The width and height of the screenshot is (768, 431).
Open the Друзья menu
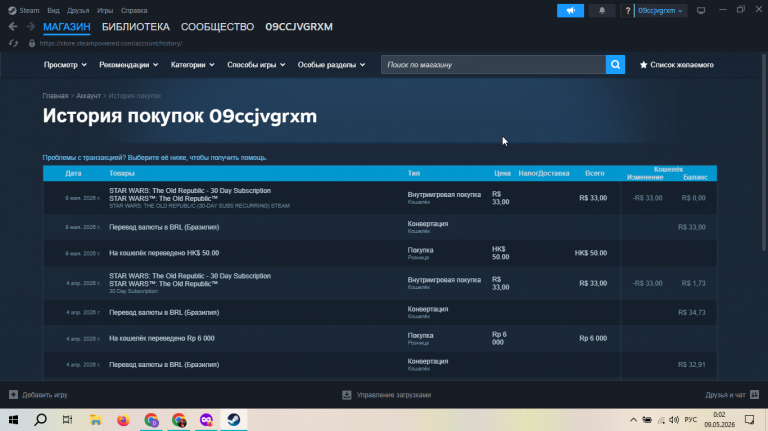tap(78, 10)
